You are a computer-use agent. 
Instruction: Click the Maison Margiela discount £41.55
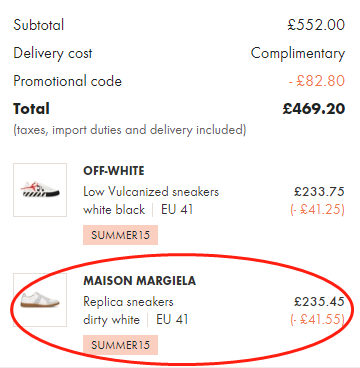coord(317,320)
